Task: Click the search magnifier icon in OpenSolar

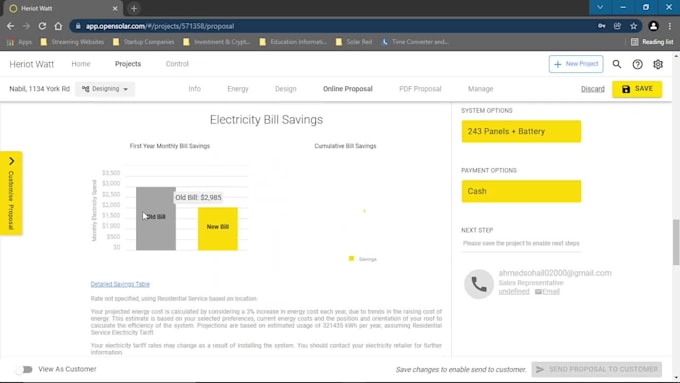Action: [617, 64]
